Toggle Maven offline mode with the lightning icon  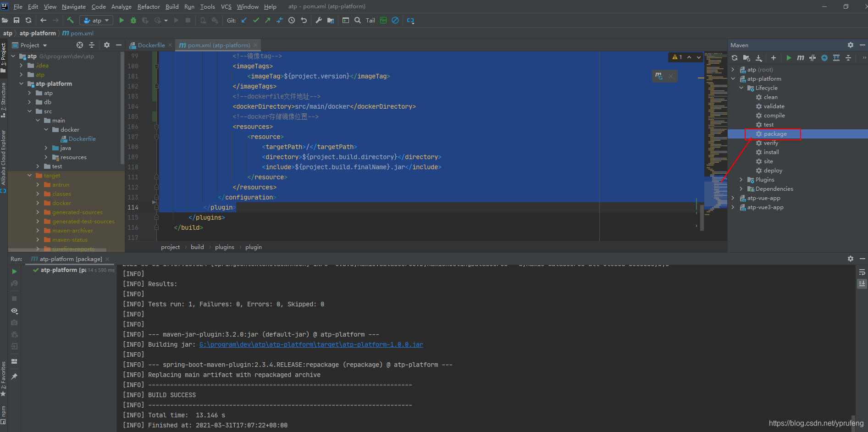824,58
